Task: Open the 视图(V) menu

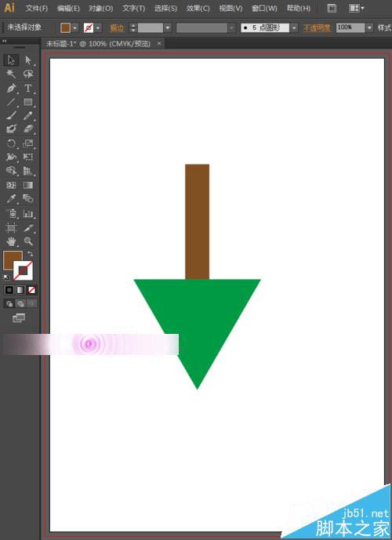Action: pos(230,9)
